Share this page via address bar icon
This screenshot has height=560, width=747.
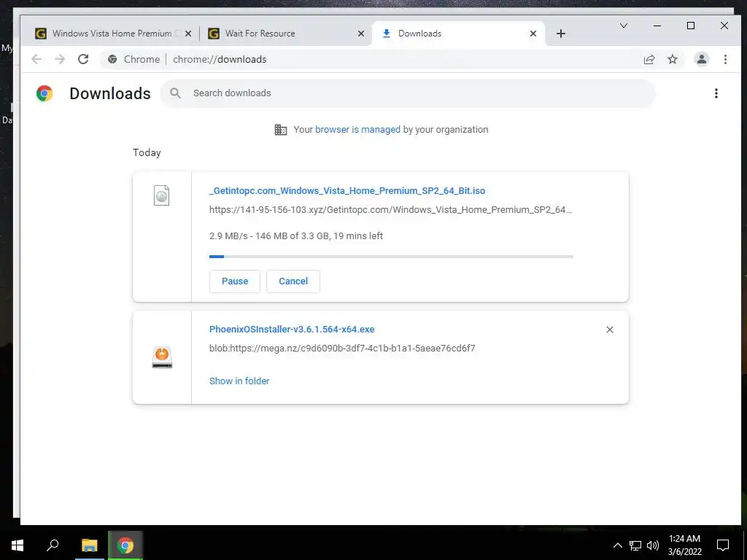tap(649, 60)
